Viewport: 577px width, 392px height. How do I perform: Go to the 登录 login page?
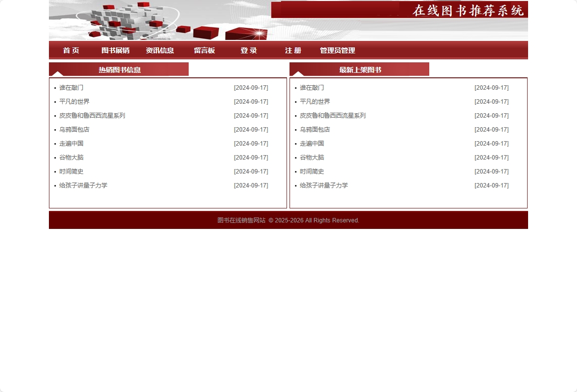click(x=249, y=50)
